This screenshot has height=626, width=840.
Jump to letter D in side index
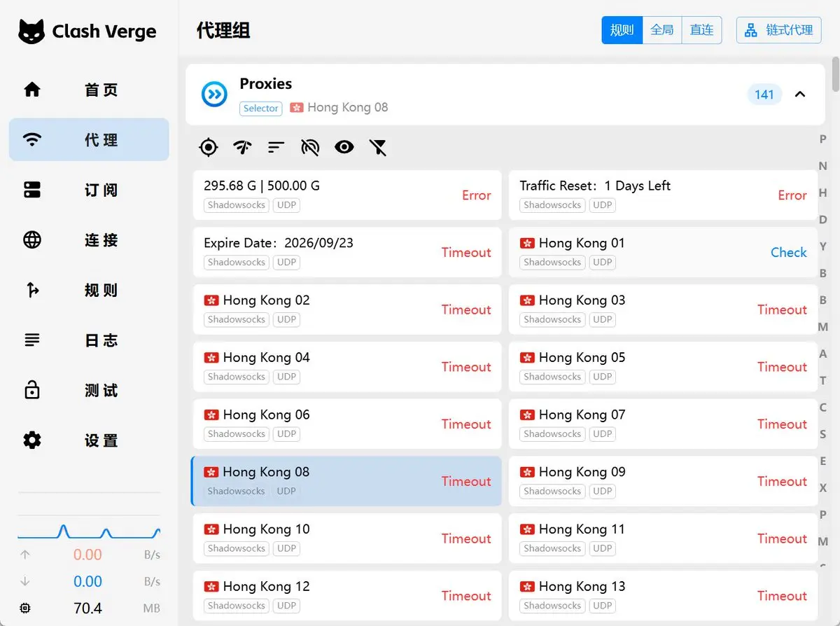click(x=823, y=219)
